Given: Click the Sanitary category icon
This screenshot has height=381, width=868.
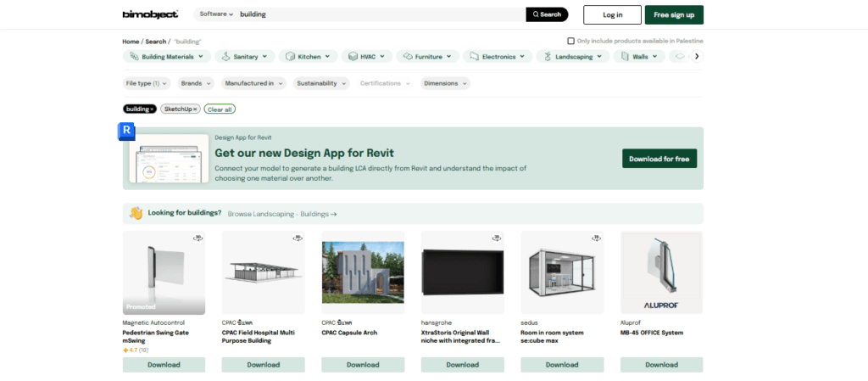Looking at the screenshot, I should coord(225,57).
